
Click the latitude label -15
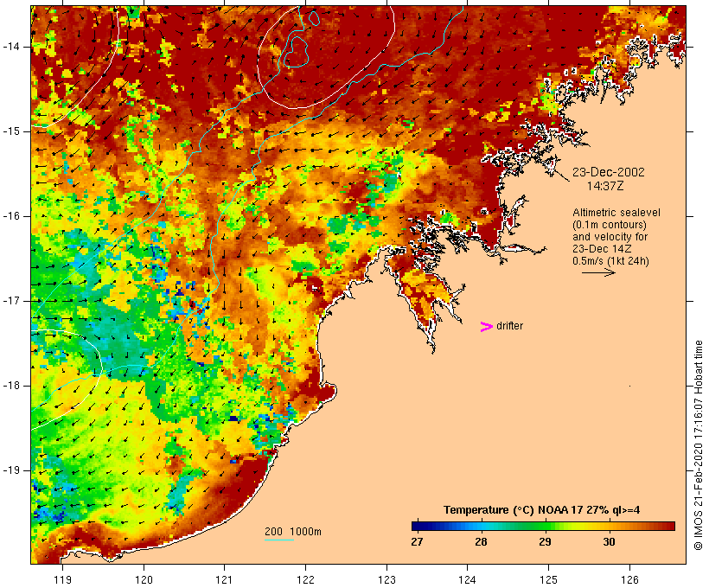(x=11, y=131)
